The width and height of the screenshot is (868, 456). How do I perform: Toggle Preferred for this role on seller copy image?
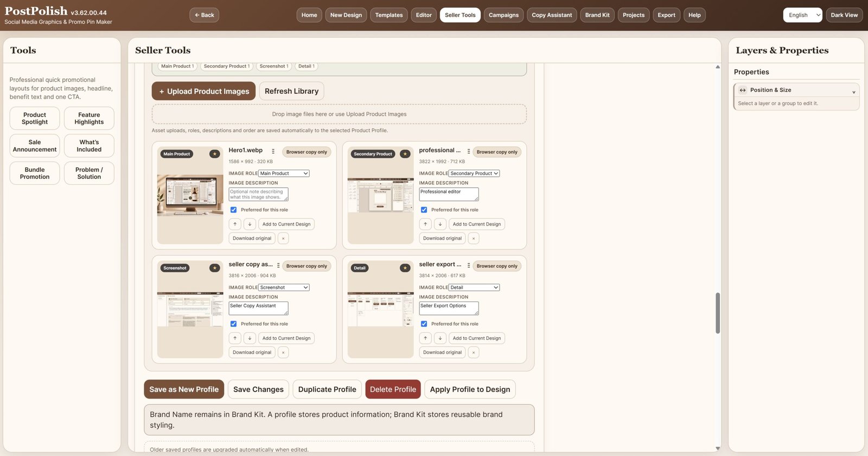coord(233,324)
